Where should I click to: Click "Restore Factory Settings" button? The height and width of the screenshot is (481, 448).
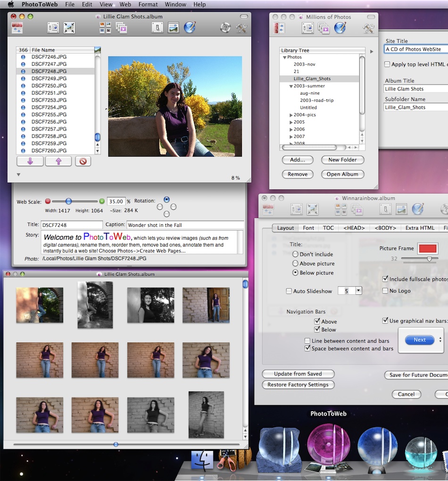298,385
